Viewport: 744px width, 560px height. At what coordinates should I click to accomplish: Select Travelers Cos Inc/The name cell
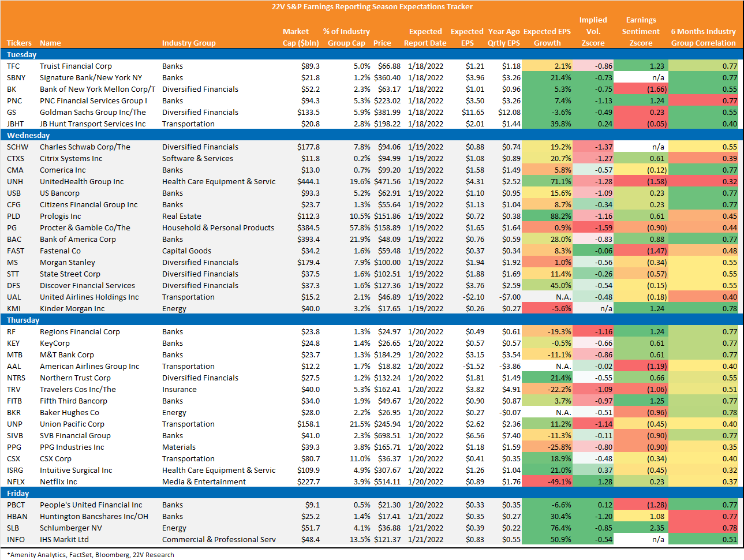point(77,389)
